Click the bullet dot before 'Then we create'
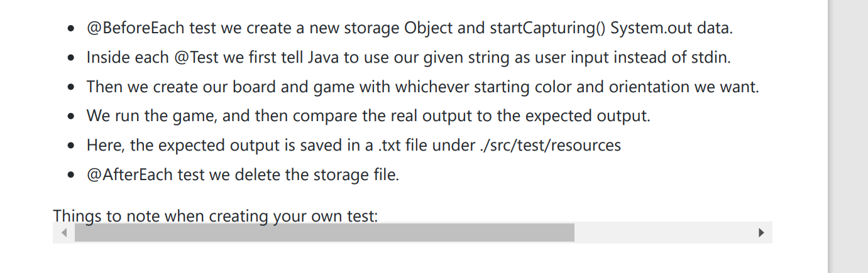 tap(71, 87)
